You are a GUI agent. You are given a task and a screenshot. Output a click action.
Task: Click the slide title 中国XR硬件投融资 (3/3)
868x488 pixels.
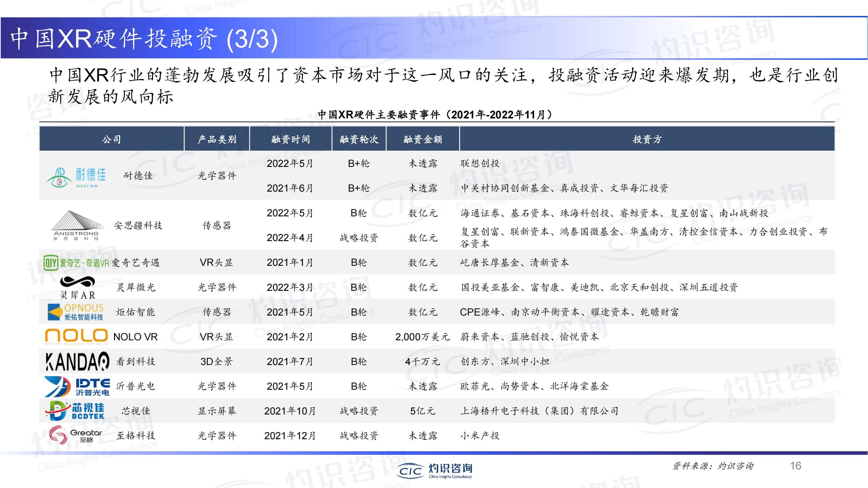(x=144, y=39)
